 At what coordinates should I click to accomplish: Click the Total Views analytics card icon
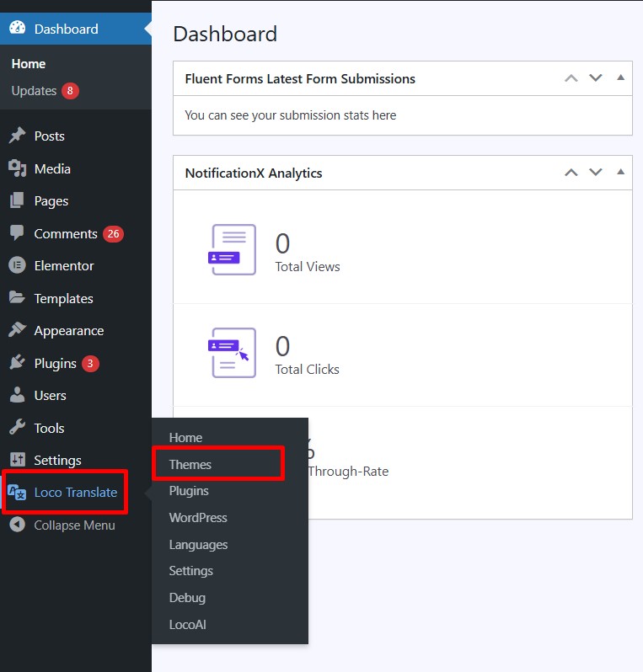tap(233, 248)
